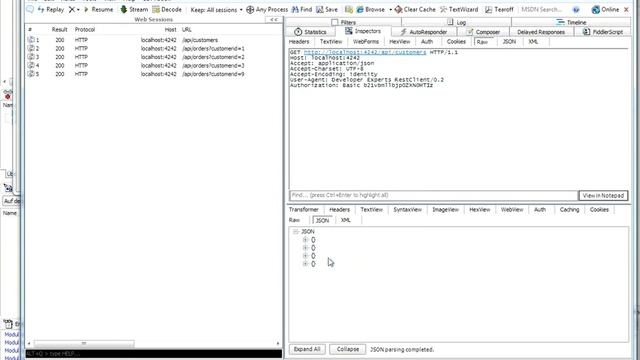Viewport: 640px width, 360px height.
Task: Select session with customerid=9
Action: coord(154,74)
